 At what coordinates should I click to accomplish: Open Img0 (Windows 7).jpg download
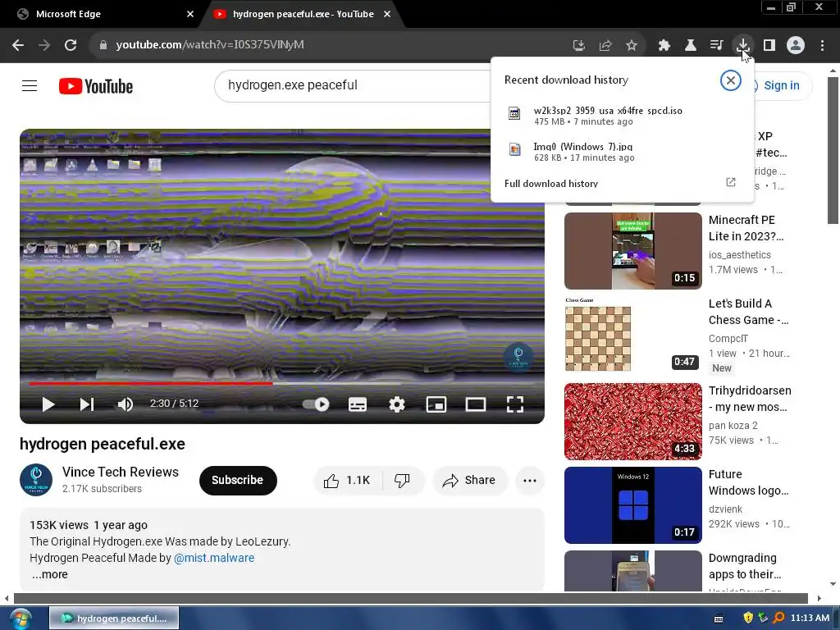point(622,151)
